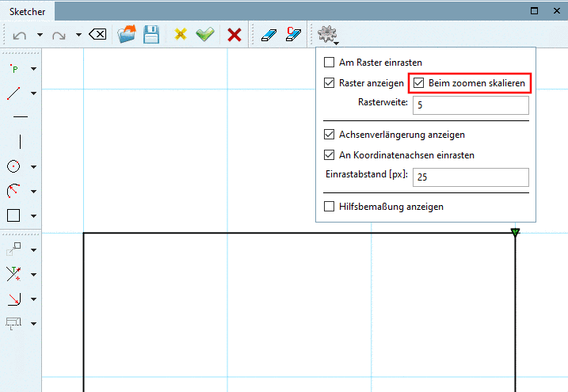Expand line tool options arrow
The height and width of the screenshot is (392, 568).
(x=34, y=93)
